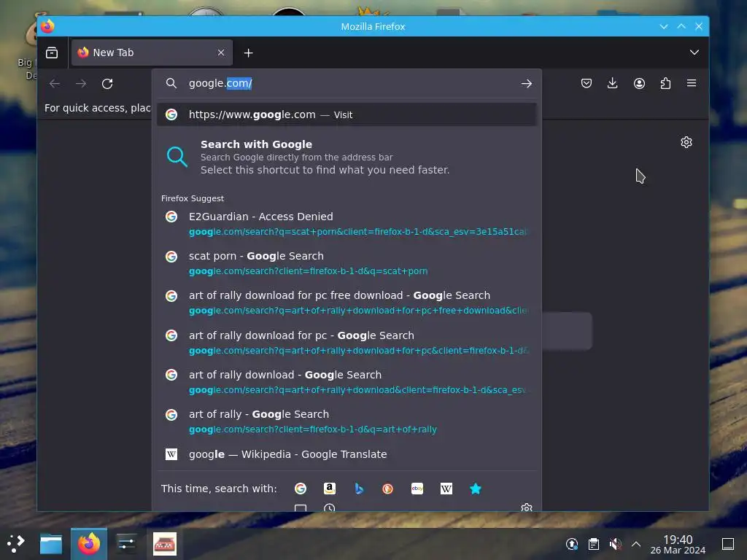The width and height of the screenshot is (747, 560).
Task: Open the clipboard tray icon
Action: tap(594, 543)
